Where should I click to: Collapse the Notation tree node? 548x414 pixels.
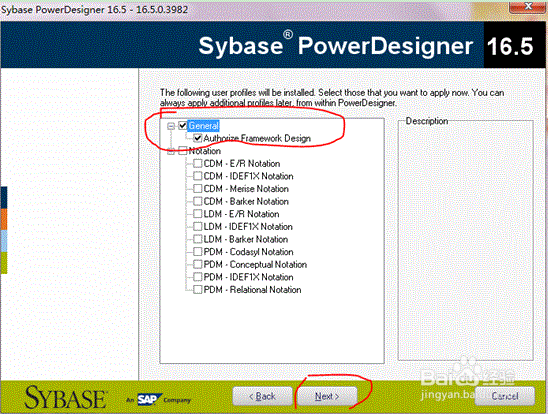click(x=171, y=151)
